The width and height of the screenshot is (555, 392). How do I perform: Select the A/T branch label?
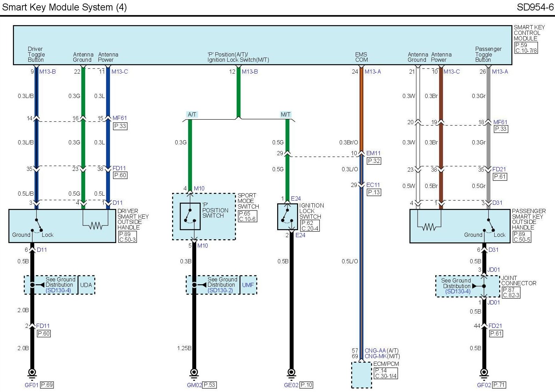(192, 114)
